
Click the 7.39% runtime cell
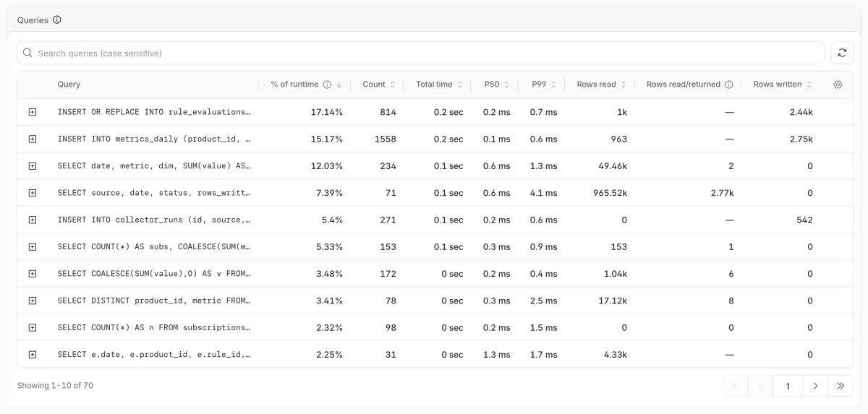tap(329, 193)
